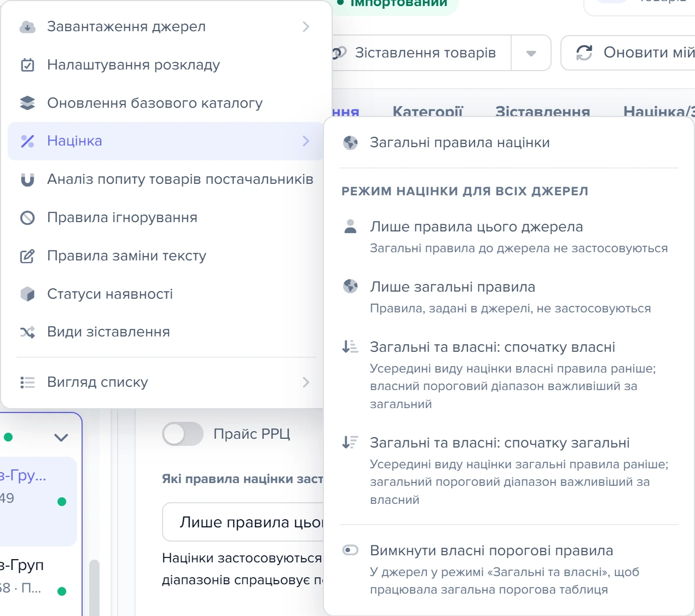
Task: Expand the Завантаження джерел submenu arrow
Action: point(306,27)
